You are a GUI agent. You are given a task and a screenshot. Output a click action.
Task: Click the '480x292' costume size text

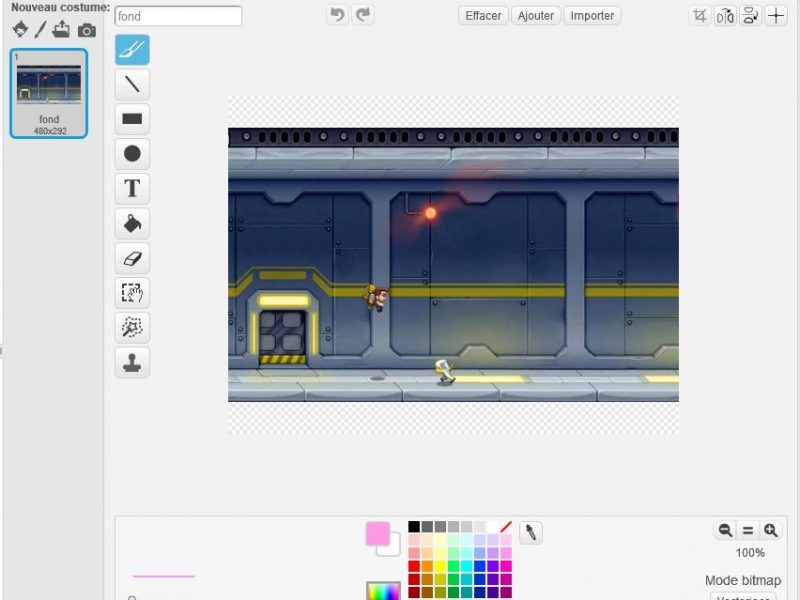[50, 131]
